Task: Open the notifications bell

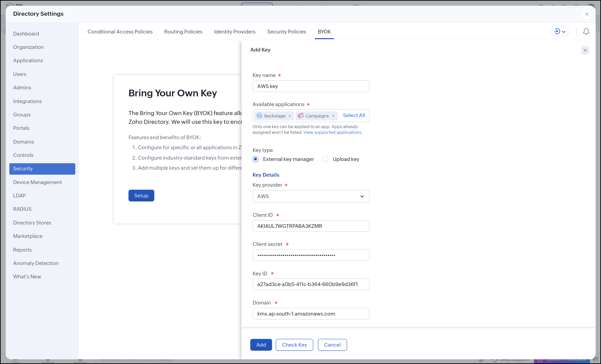Action: pyautogui.click(x=586, y=31)
